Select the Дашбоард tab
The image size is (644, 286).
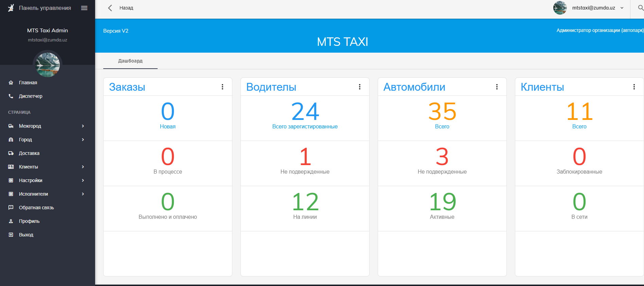pos(130,61)
